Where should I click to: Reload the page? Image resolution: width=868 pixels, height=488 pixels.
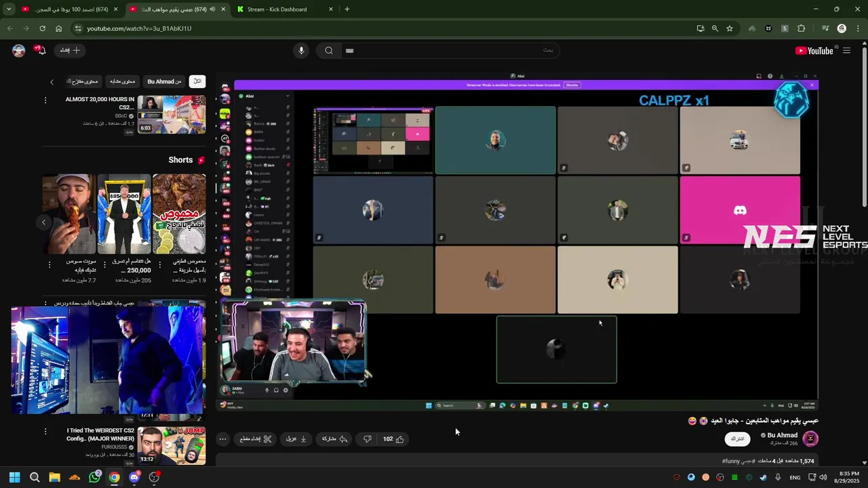point(42,28)
